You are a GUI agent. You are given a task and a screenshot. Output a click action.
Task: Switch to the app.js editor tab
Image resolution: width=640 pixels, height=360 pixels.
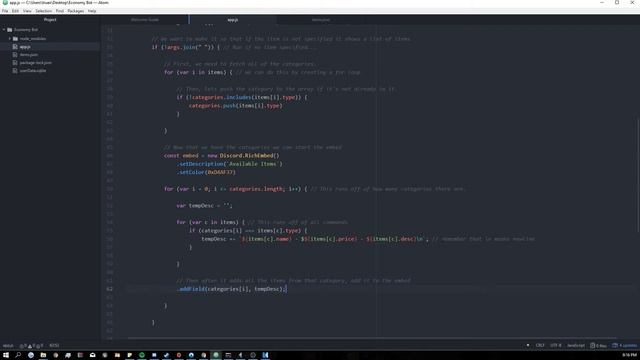(x=233, y=20)
